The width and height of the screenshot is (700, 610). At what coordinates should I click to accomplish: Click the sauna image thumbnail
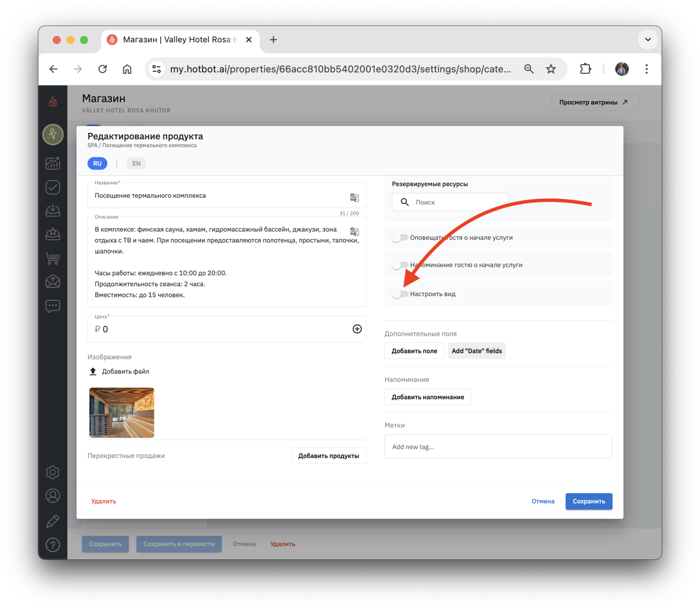click(122, 413)
